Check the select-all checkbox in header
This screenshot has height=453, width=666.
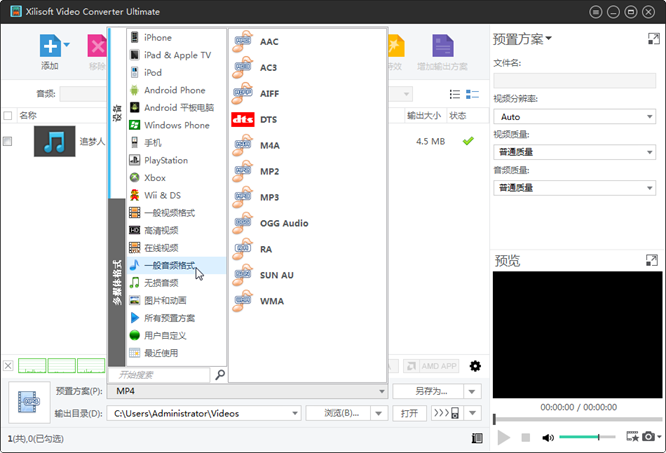pos(8,115)
